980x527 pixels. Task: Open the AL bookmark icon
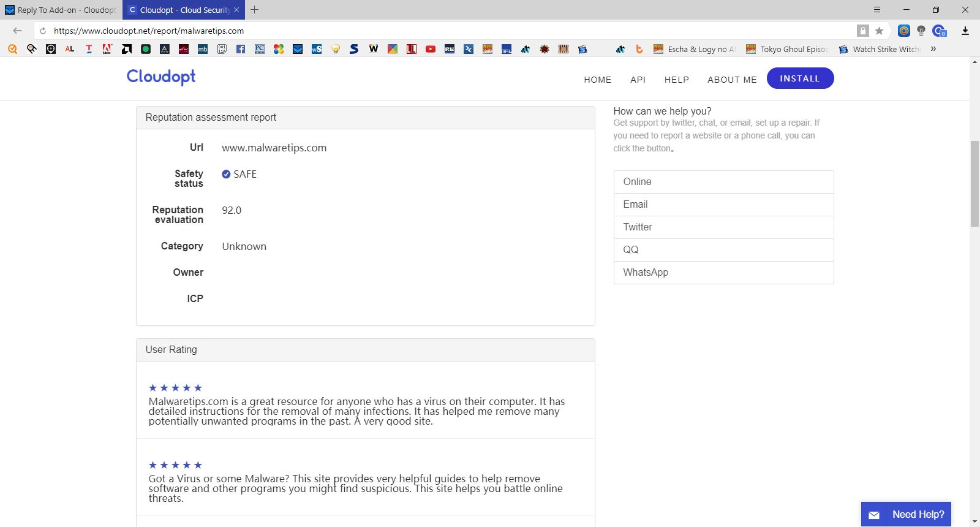(70, 49)
